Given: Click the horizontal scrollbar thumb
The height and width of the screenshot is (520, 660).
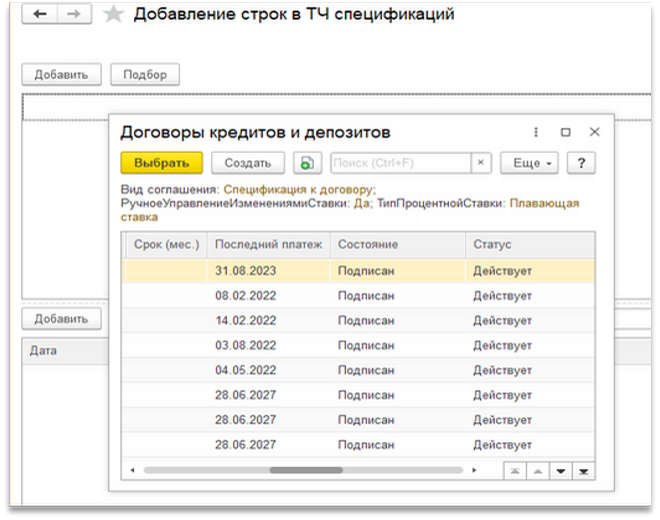Looking at the screenshot, I should click(306, 470).
